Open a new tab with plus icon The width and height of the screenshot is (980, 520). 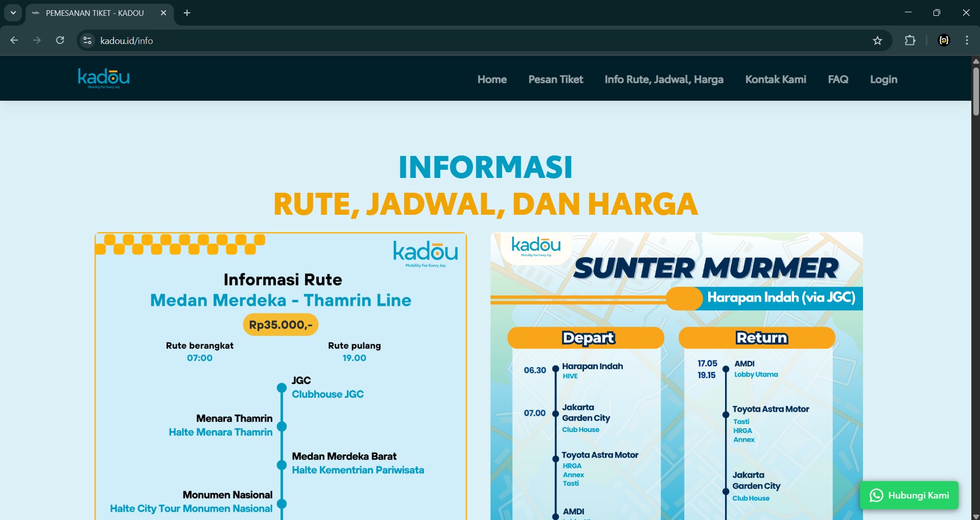(187, 13)
